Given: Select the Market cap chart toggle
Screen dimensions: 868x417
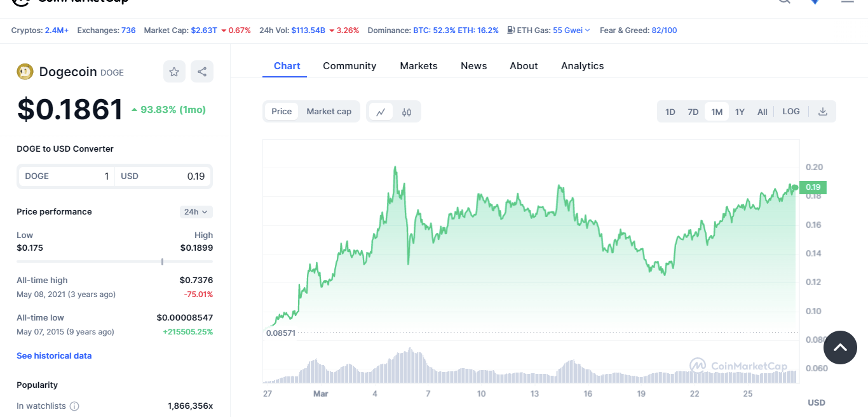Looking at the screenshot, I should tap(329, 112).
